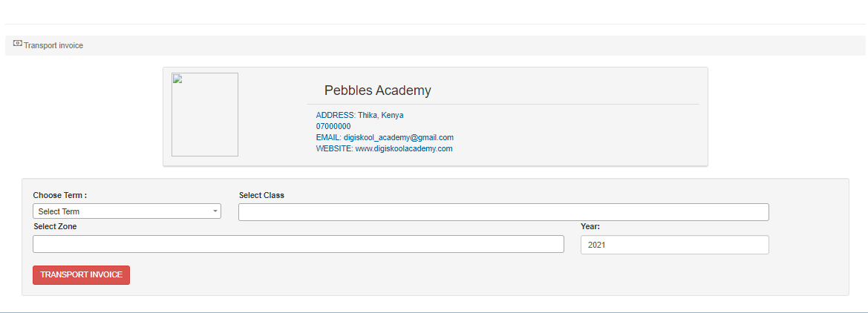Viewport: 868px width, 313px height.
Task: Click the arrow on the term dropdown
Action: pyautogui.click(x=215, y=211)
